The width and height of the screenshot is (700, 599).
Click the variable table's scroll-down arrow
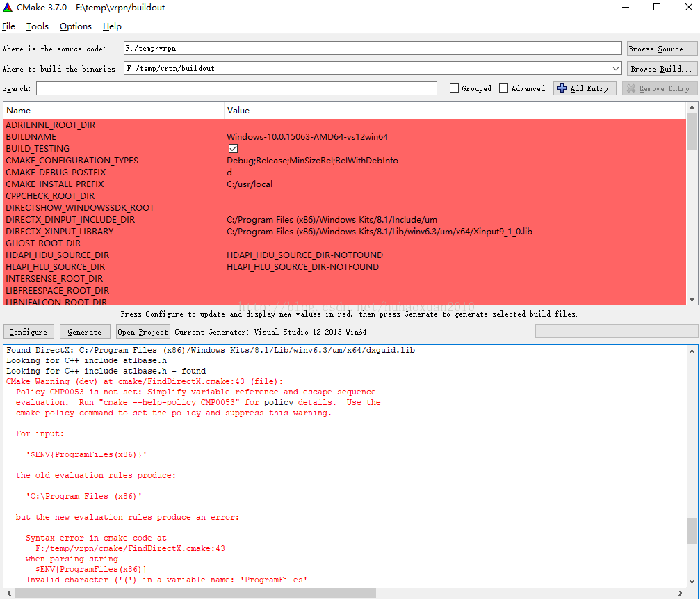[692, 299]
